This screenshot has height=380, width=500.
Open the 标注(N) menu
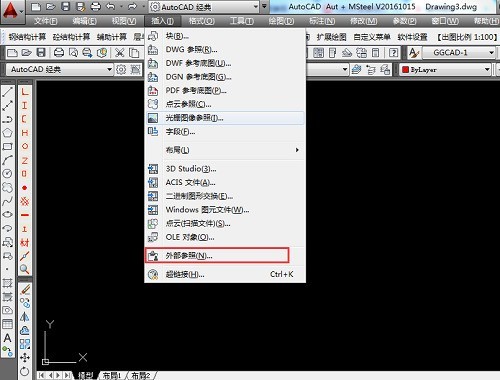coord(322,21)
